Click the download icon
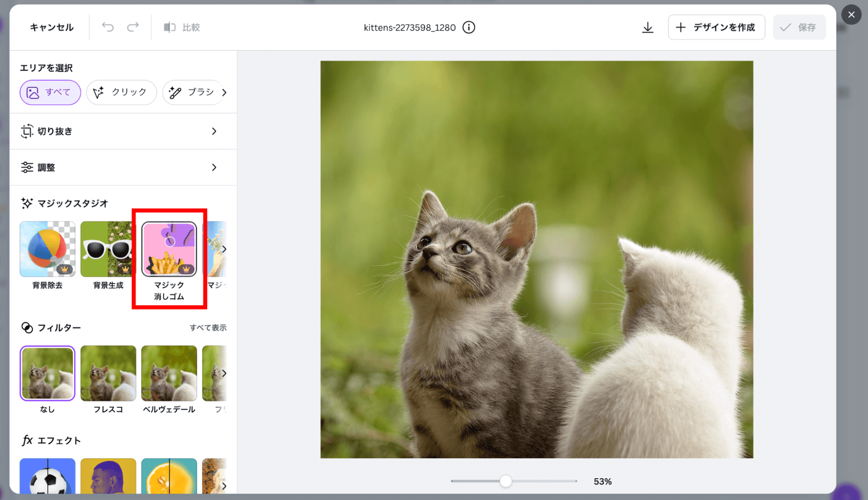The width and height of the screenshot is (868, 500). point(647,27)
